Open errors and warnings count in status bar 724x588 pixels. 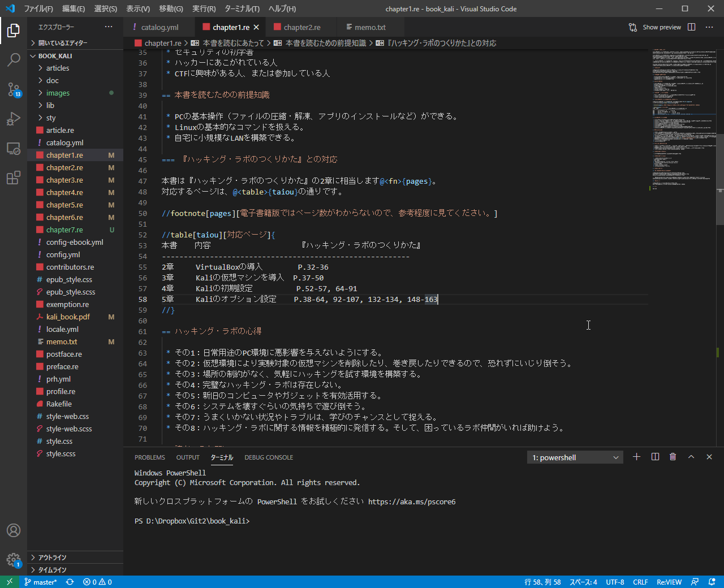(97, 582)
